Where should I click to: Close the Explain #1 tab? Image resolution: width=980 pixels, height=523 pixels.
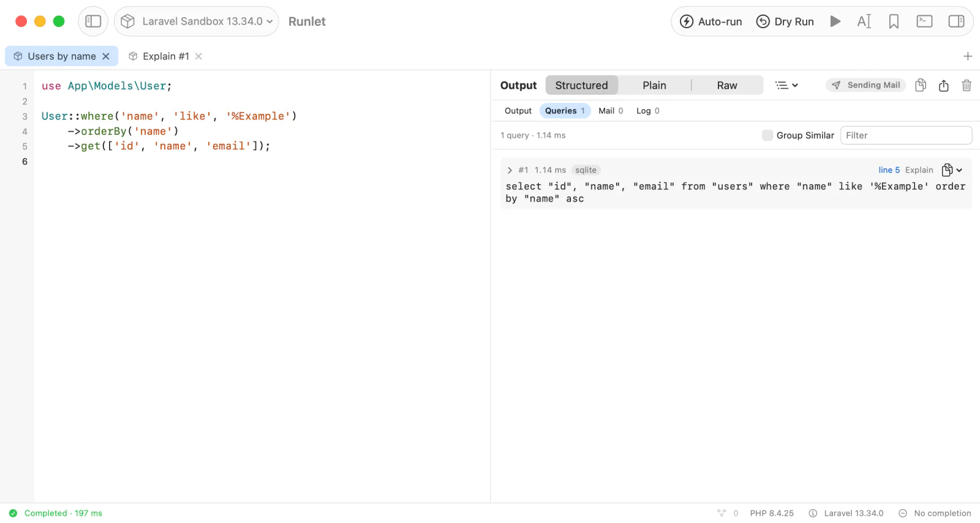(x=198, y=56)
